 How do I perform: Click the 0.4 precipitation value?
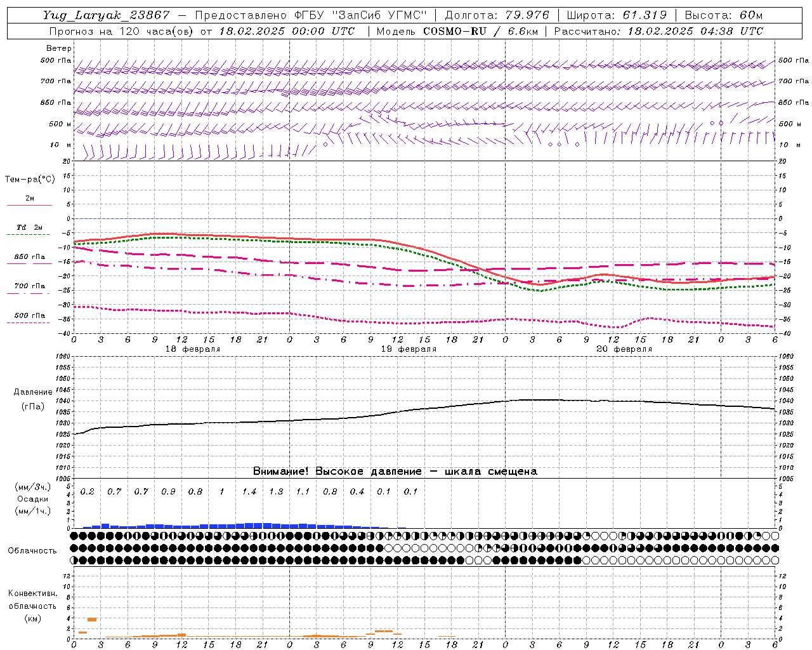(357, 492)
